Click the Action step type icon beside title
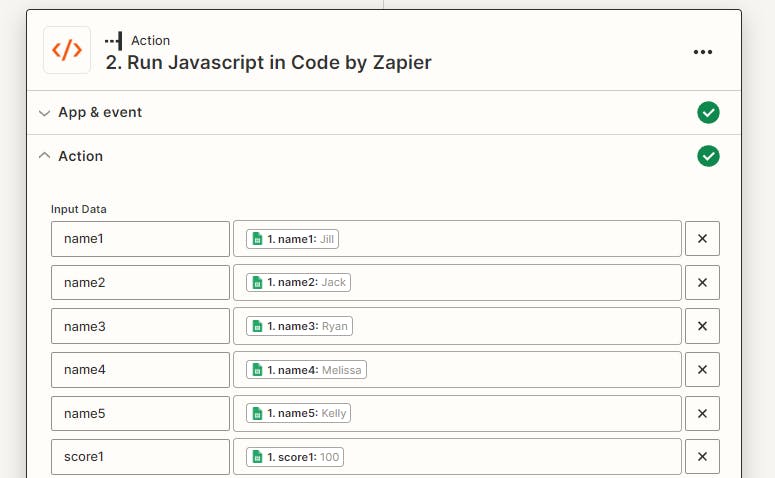 114,41
